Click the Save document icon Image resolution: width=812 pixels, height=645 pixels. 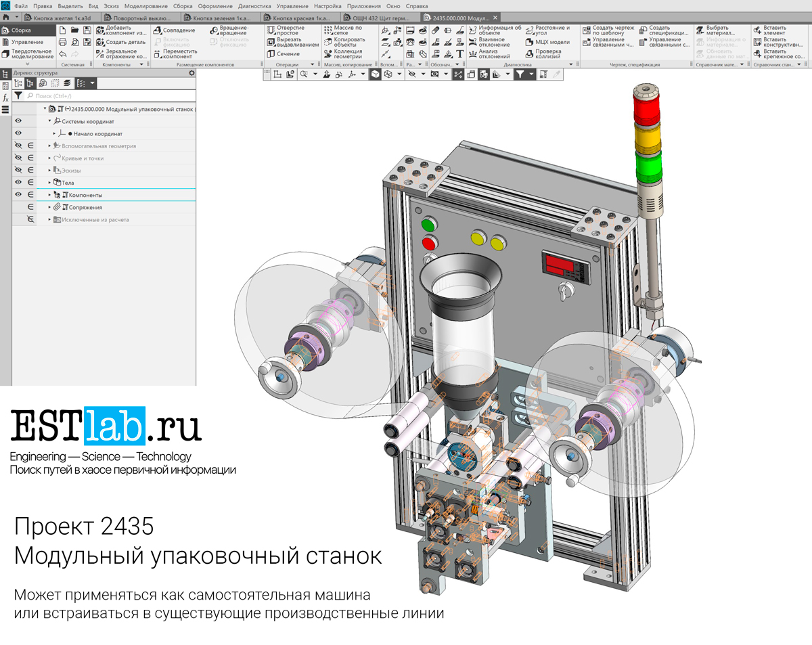pos(87,30)
